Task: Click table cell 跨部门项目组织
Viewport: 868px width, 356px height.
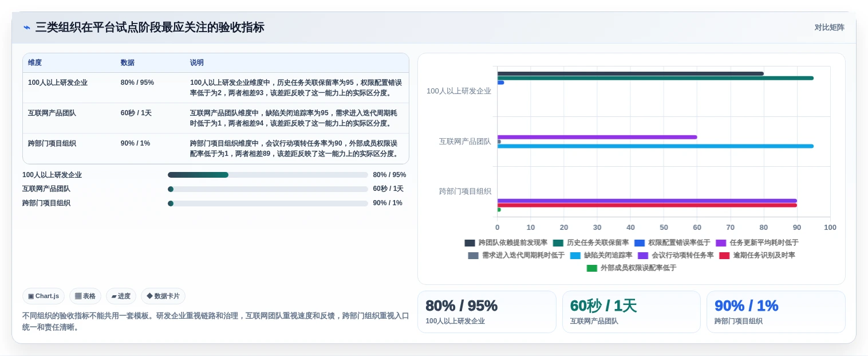Action: point(52,143)
